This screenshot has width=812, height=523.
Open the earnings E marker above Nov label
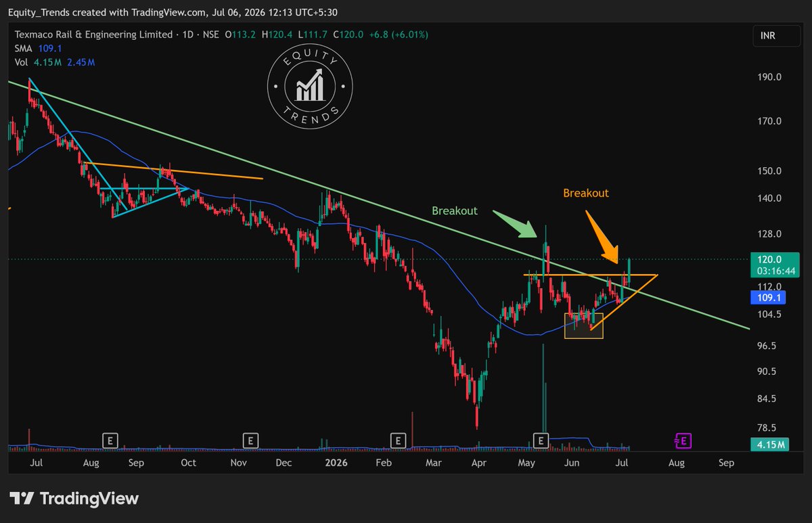(x=250, y=441)
